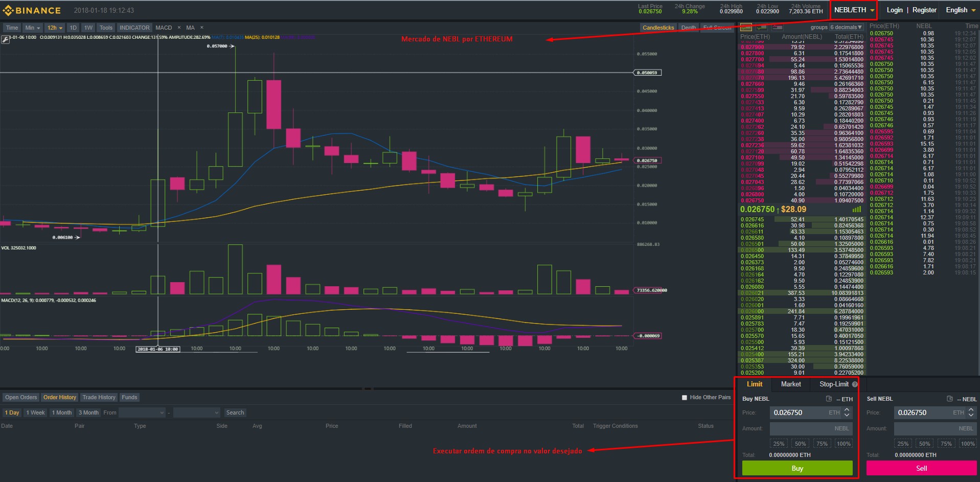
Task: Select the Stop-Limit order tab
Action: (x=834, y=384)
